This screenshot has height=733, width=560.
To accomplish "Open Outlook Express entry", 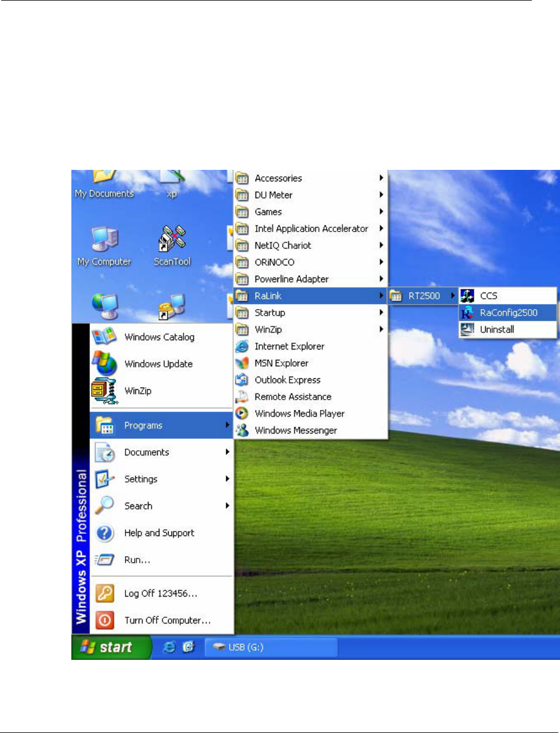I will pyautogui.click(x=310, y=379).
